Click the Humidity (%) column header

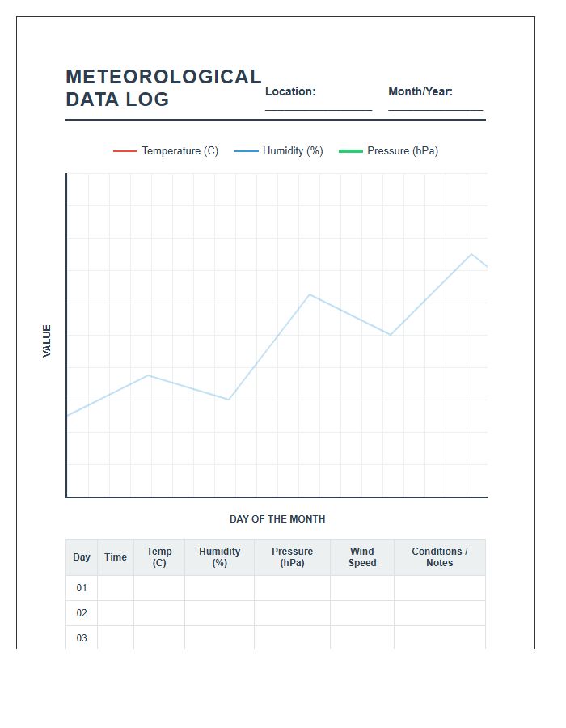(x=219, y=557)
